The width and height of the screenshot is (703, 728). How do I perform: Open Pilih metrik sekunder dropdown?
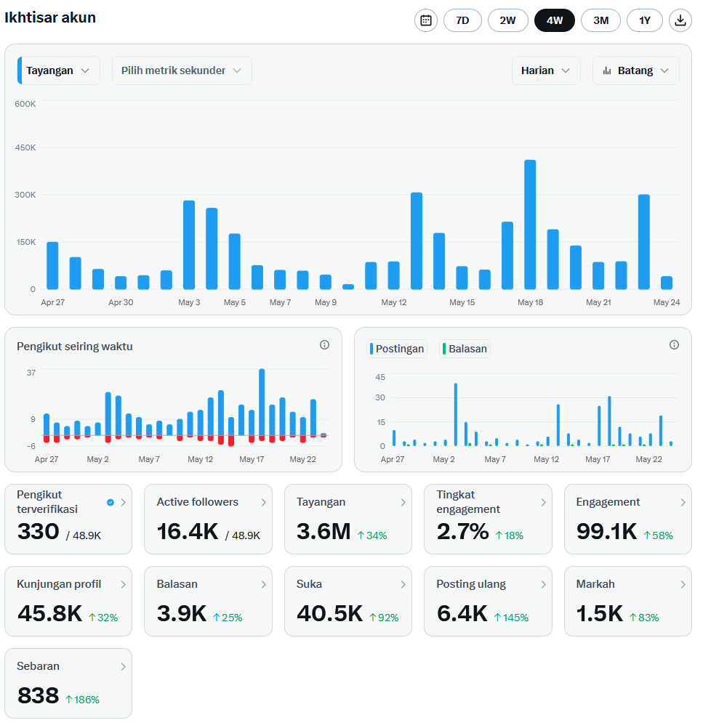(182, 70)
